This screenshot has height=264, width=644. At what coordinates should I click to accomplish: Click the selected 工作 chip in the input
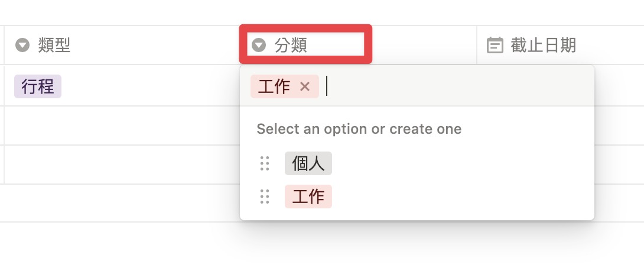[285, 86]
